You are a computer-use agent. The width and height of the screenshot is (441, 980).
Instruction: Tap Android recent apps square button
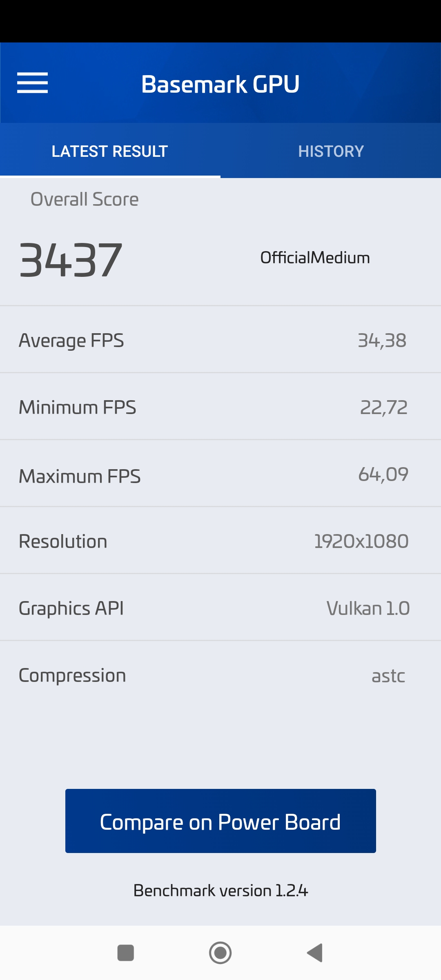coord(125,953)
